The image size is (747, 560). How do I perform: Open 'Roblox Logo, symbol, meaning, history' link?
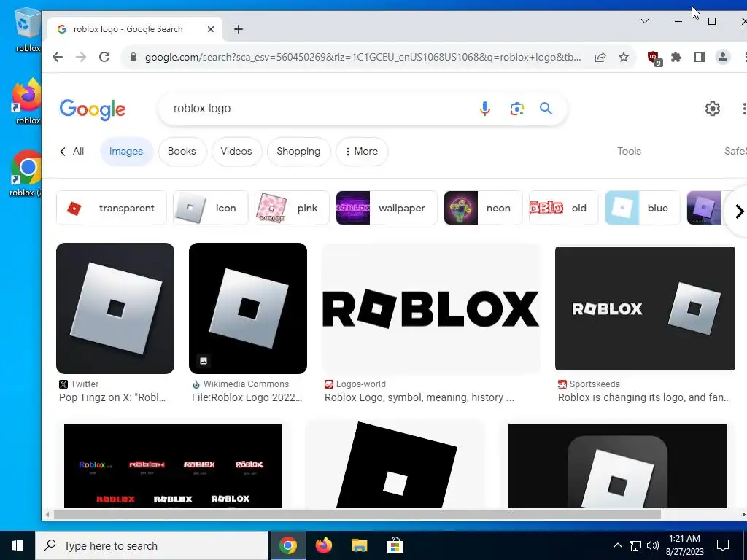[419, 397]
